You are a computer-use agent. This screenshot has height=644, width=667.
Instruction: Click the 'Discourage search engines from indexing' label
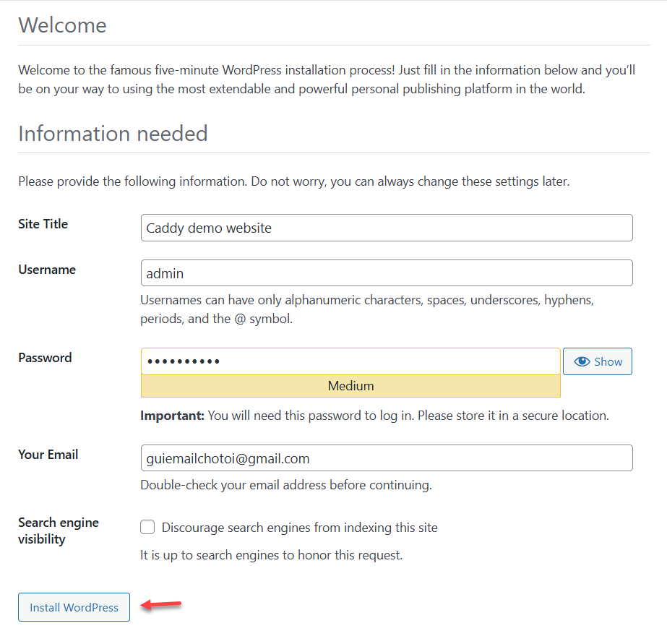click(299, 528)
